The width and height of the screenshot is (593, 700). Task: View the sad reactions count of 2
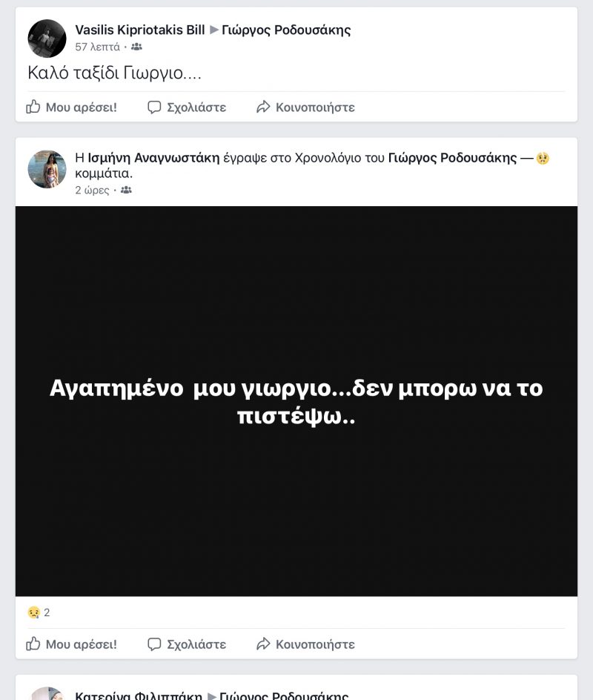pos(39,612)
